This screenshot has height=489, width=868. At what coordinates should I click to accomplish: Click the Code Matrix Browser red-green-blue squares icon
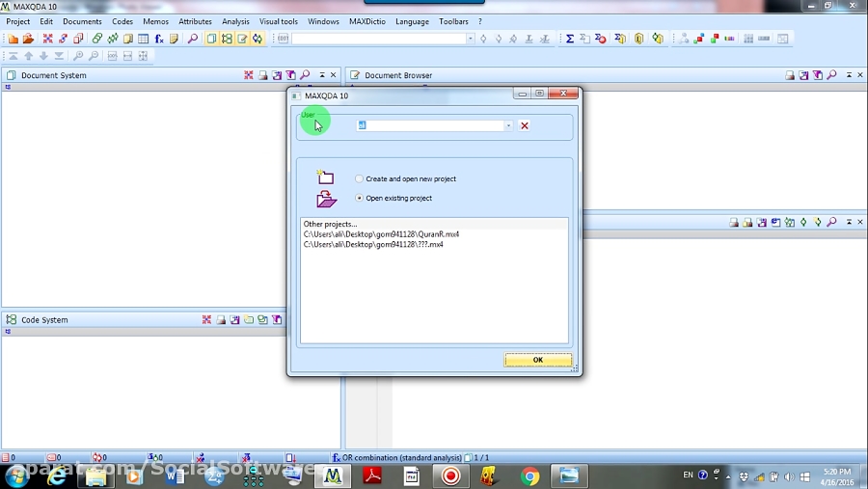(699, 39)
